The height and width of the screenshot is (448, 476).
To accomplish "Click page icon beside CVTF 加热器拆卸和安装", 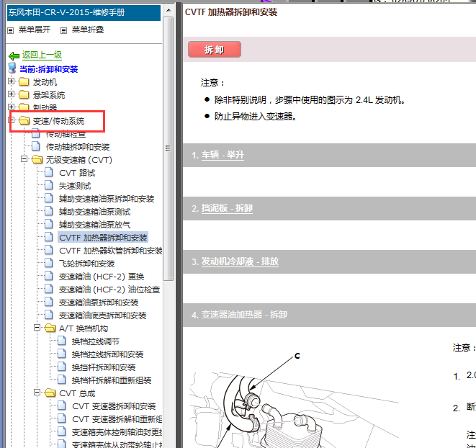I will 49,237.
